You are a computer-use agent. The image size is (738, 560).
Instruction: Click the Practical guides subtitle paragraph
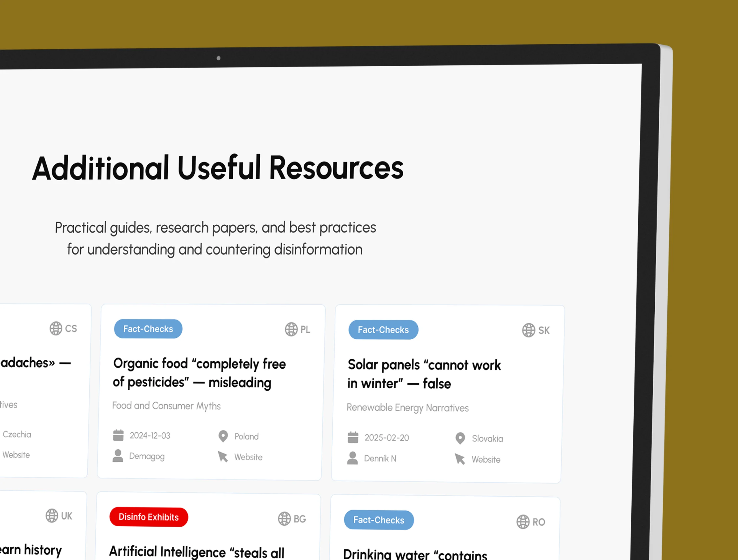tap(215, 239)
